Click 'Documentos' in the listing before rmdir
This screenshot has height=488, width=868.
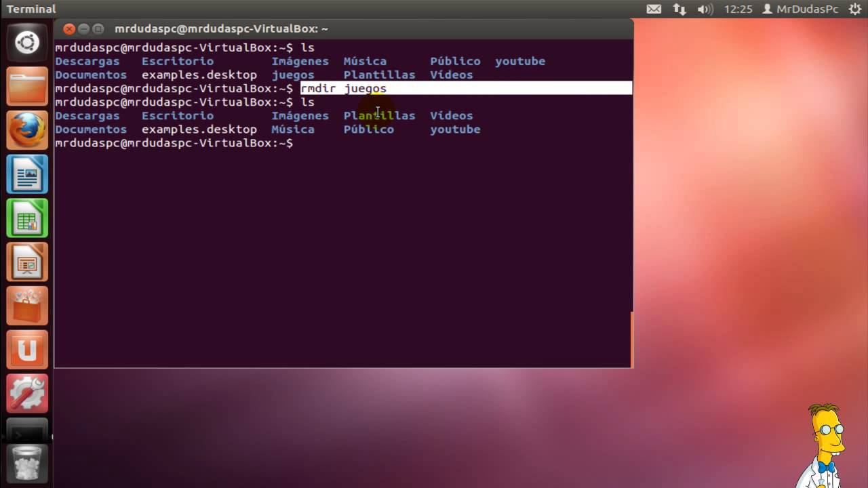click(x=91, y=75)
